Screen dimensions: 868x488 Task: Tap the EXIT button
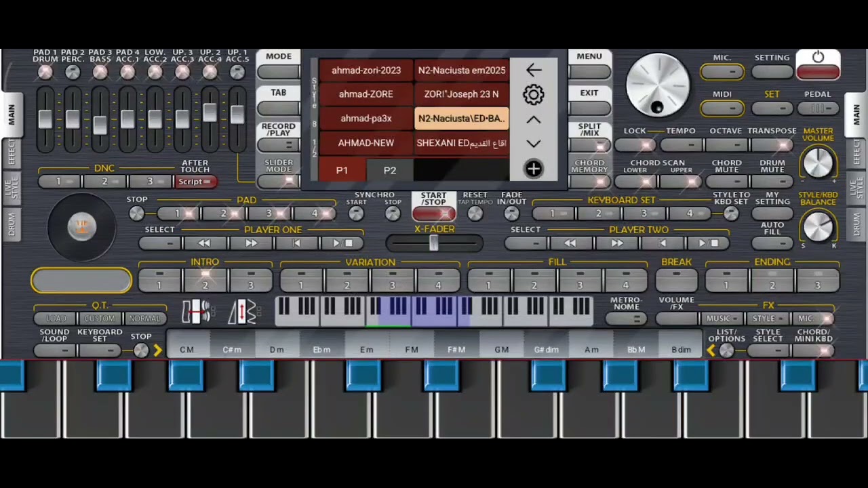(x=589, y=108)
